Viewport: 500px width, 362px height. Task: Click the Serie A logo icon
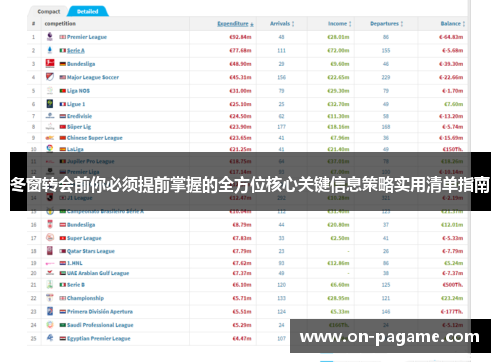50,50
